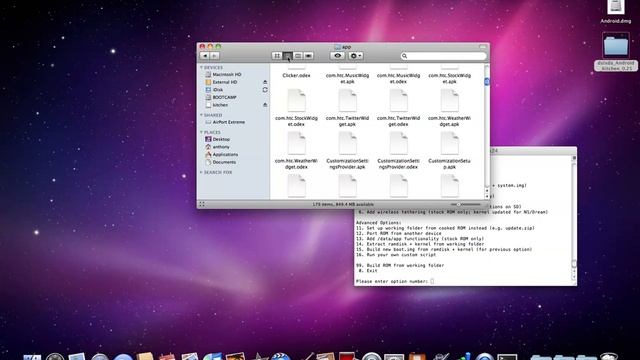
Task: Eject External HD using its eject icon
Action: [x=265, y=82]
